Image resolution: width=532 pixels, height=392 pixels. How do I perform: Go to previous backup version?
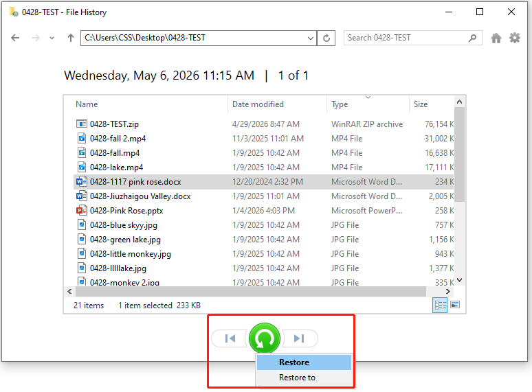click(230, 338)
